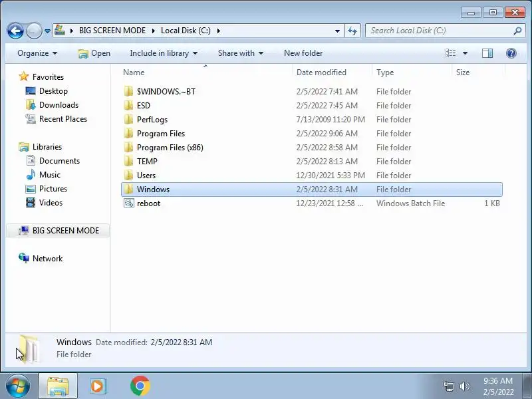Open the volume speaker tray icon
This screenshot has height=399, width=532.
click(464, 386)
